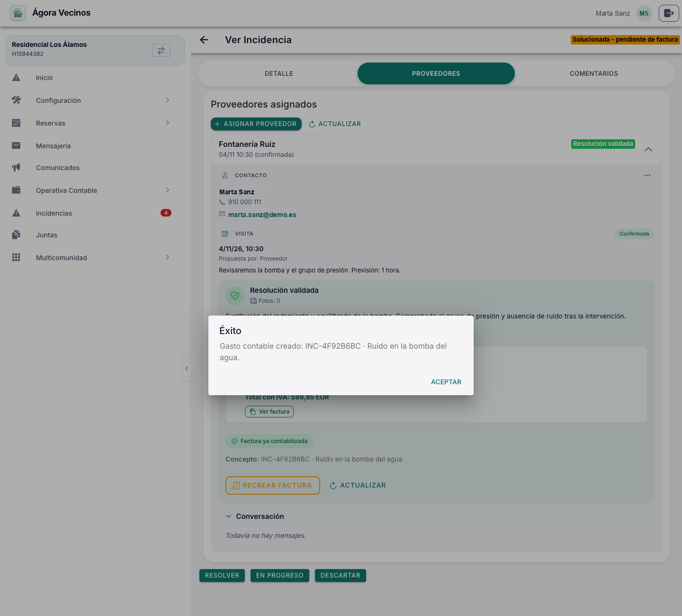Image resolution: width=682 pixels, height=616 pixels.
Task: Open the Ver factura button
Action: pos(269,412)
